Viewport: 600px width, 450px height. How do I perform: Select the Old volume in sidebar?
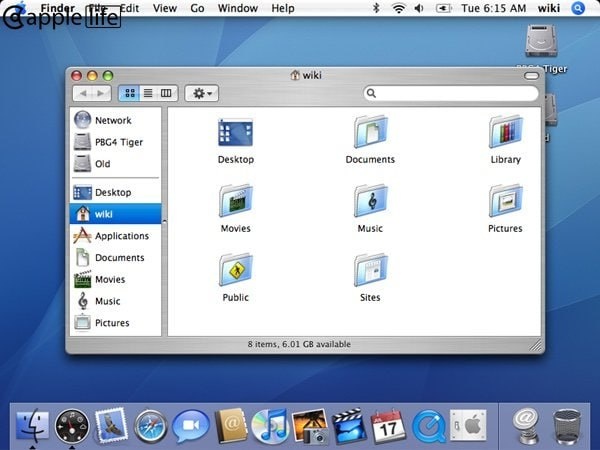pyautogui.click(x=116, y=164)
